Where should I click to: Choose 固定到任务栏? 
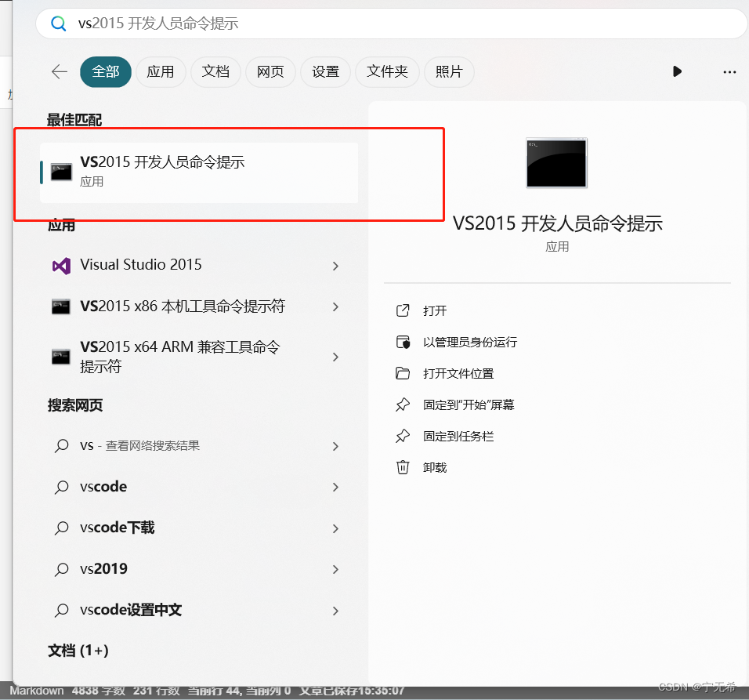tap(458, 437)
